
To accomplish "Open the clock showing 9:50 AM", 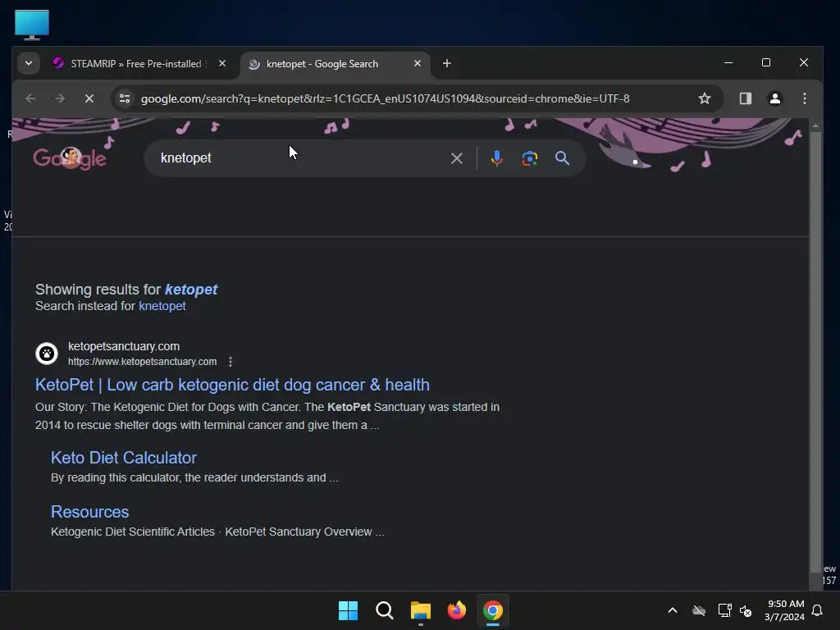I will click(785, 610).
